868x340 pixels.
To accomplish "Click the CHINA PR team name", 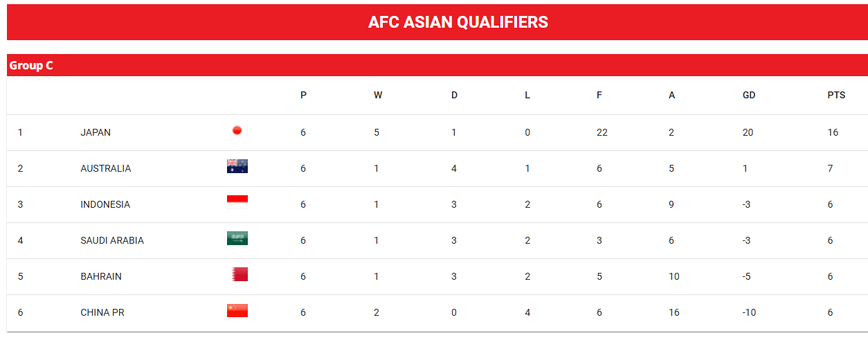I will tap(102, 312).
